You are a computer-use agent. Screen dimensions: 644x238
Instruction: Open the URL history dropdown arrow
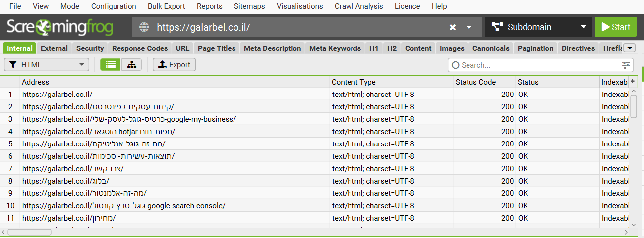(469, 27)
